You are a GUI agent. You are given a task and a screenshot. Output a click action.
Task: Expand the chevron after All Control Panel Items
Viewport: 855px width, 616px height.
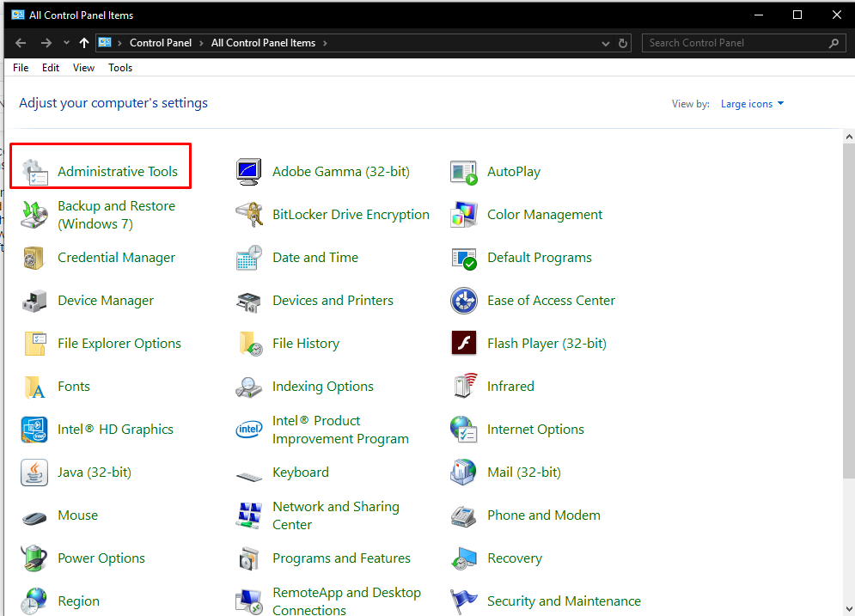point(325,43)
